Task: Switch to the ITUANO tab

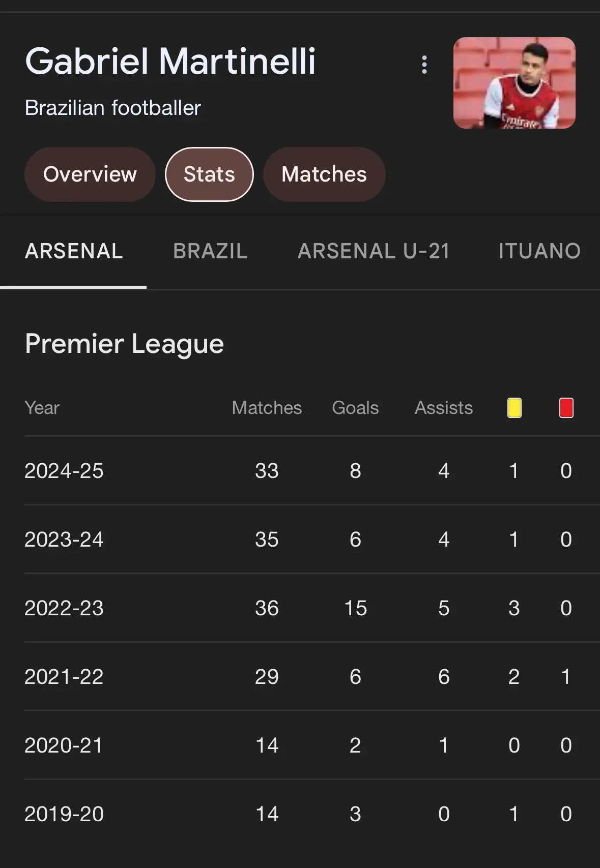Action: pyautogui.click(x=539, y=251)
